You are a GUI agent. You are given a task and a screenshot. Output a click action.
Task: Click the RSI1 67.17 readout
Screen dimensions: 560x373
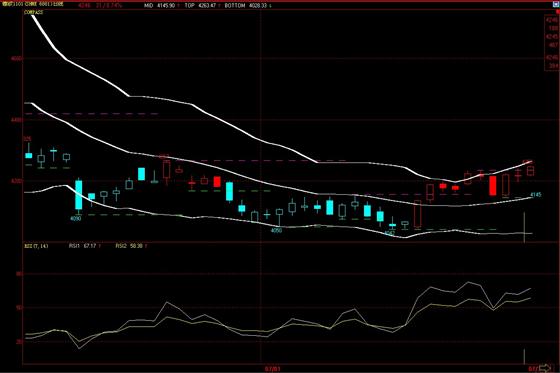pos(82,246)
